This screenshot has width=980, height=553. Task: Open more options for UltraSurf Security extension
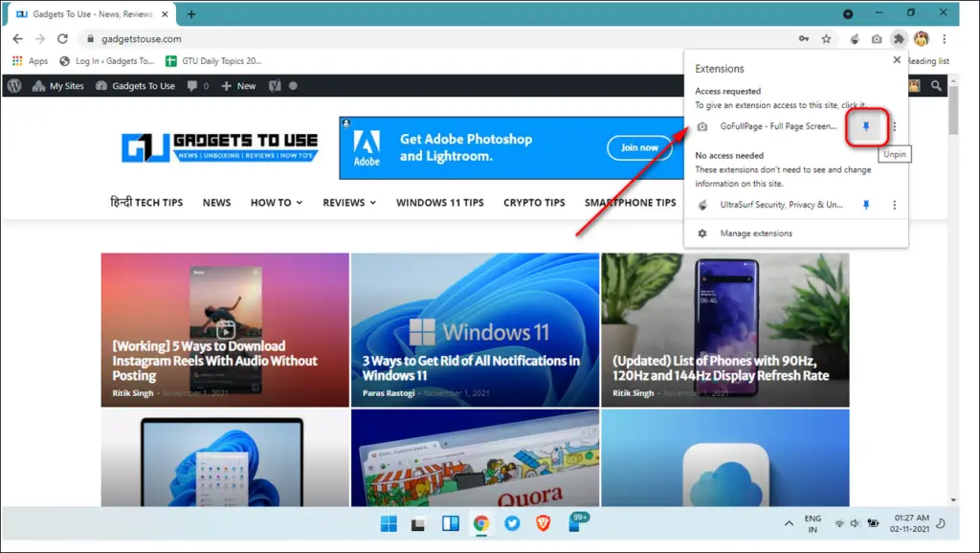(x=895, y=205)
